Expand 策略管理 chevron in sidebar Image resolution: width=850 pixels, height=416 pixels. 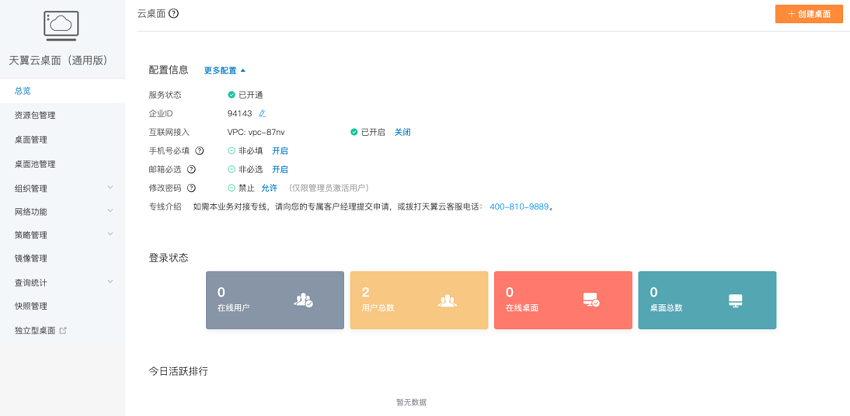coord(110,234)
